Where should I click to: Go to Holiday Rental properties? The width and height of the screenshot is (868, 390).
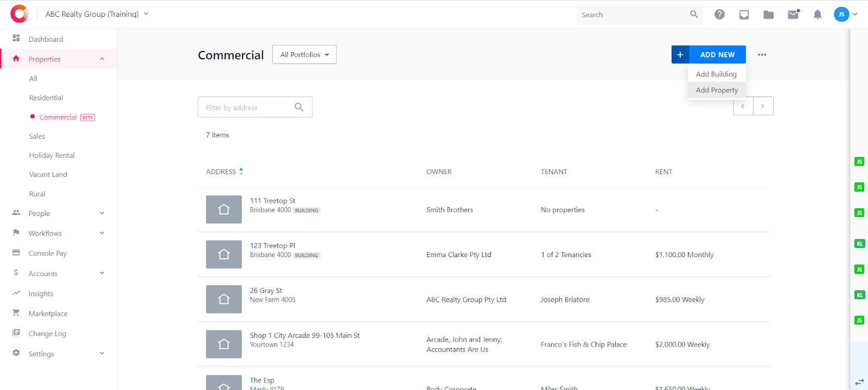coord(52,155)
